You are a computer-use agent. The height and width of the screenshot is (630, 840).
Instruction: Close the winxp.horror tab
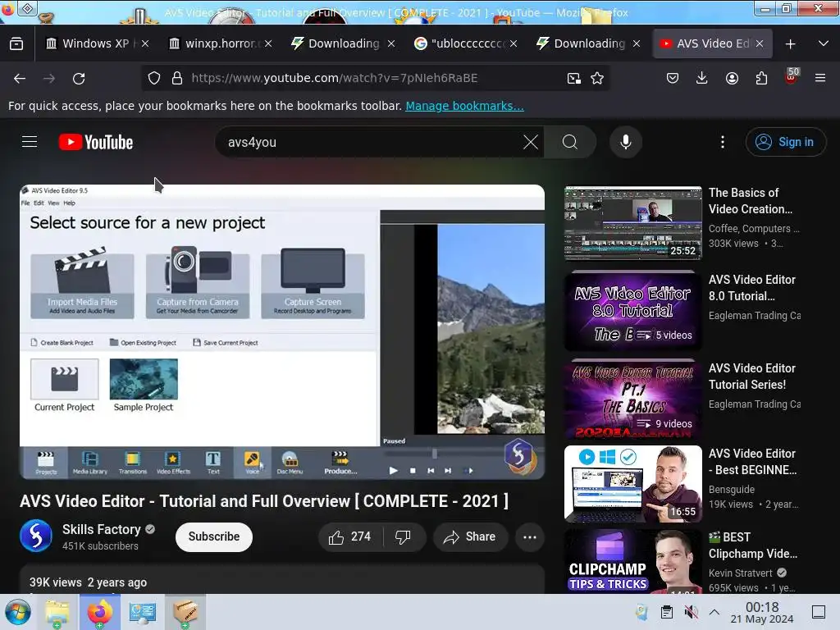[x=268, y=44]
